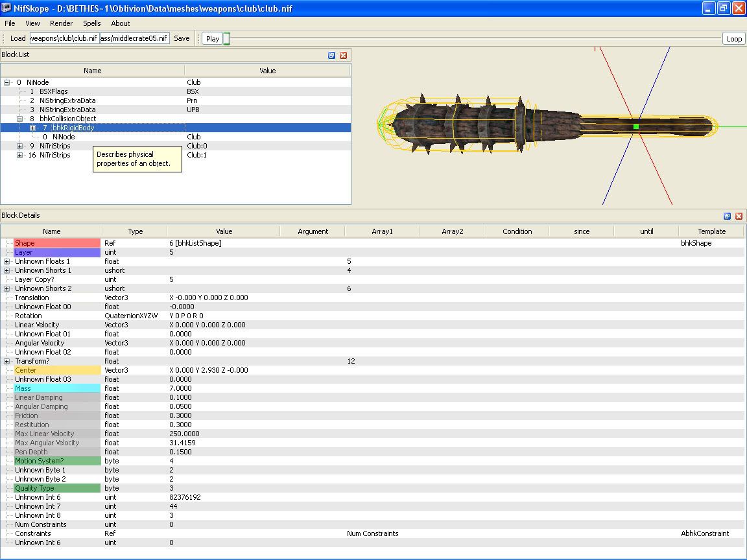Click the Load button
The width and height of the screenshot is (747, 560).
point(18,38)
